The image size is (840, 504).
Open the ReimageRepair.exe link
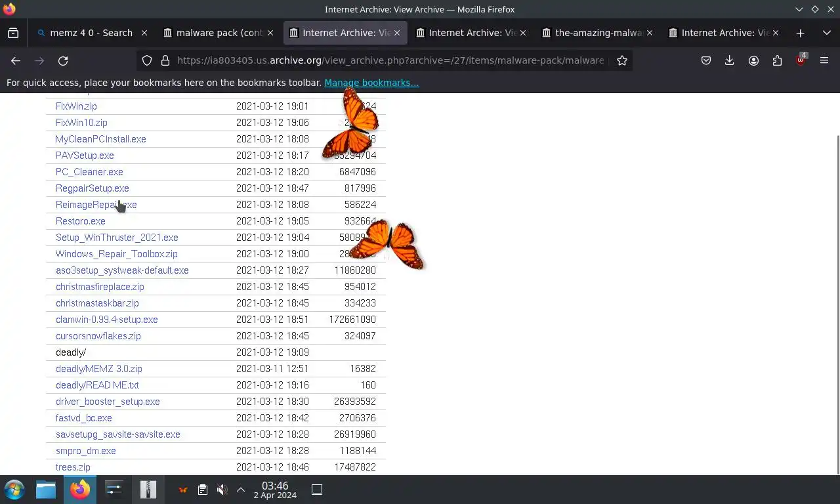96,205
